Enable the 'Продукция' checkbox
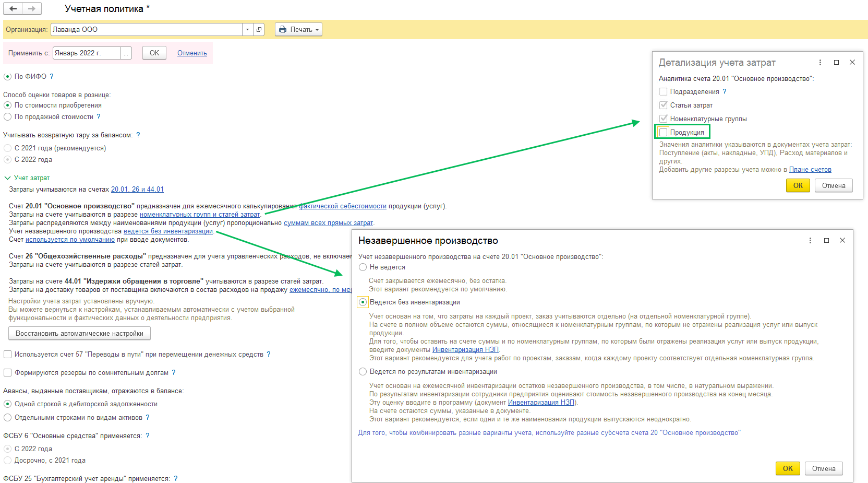Viewport: 868px width, 483px height. coord(664,132)
